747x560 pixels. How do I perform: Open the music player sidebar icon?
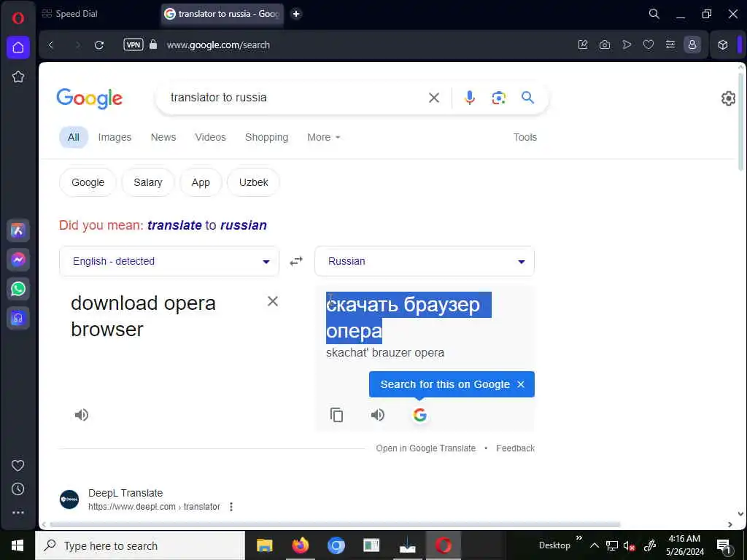pos(18,318)
